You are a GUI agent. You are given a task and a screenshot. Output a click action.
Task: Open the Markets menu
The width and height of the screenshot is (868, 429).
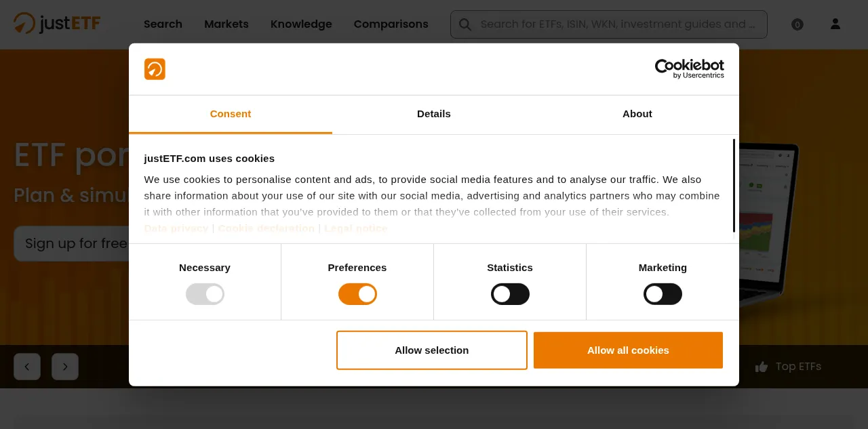(x=226, y=24)
